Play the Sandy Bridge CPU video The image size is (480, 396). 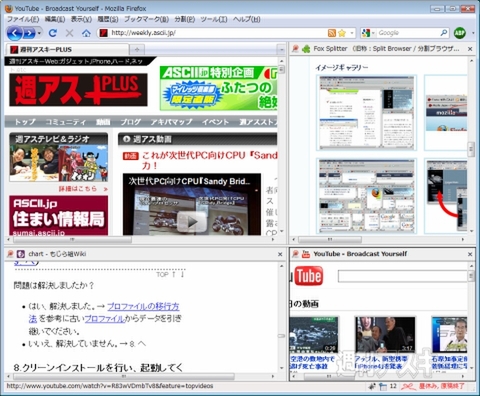click(192, 222)
